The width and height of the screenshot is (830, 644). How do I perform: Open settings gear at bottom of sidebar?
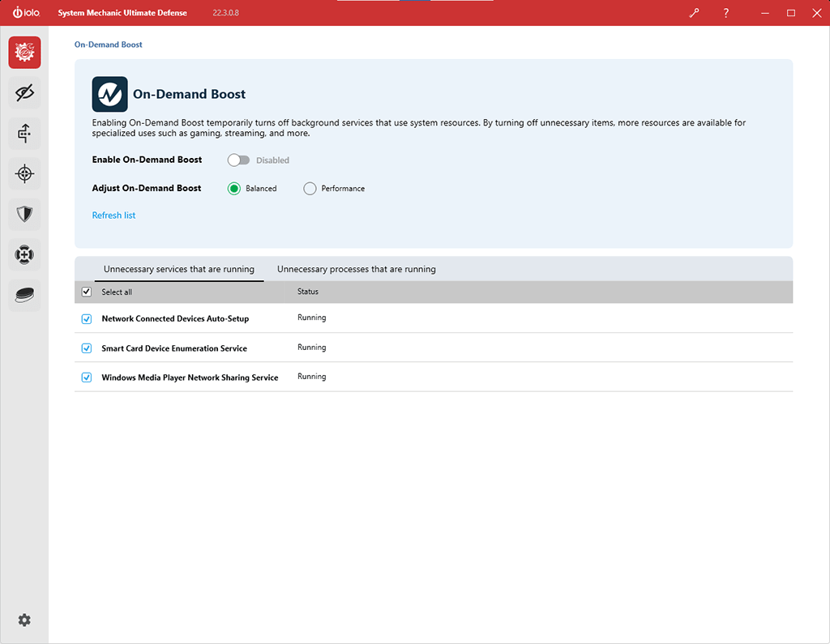pyautogui.click(x=24, y=620)
